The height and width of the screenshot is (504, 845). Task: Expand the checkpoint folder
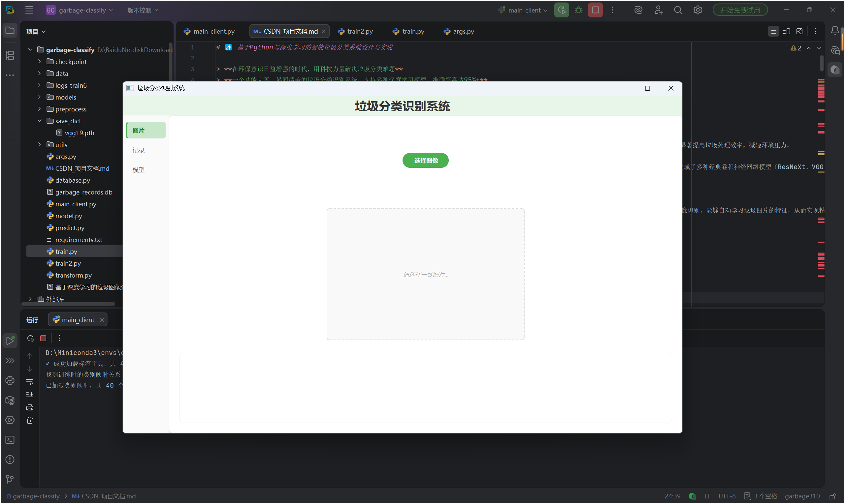[x=39, y=61]
